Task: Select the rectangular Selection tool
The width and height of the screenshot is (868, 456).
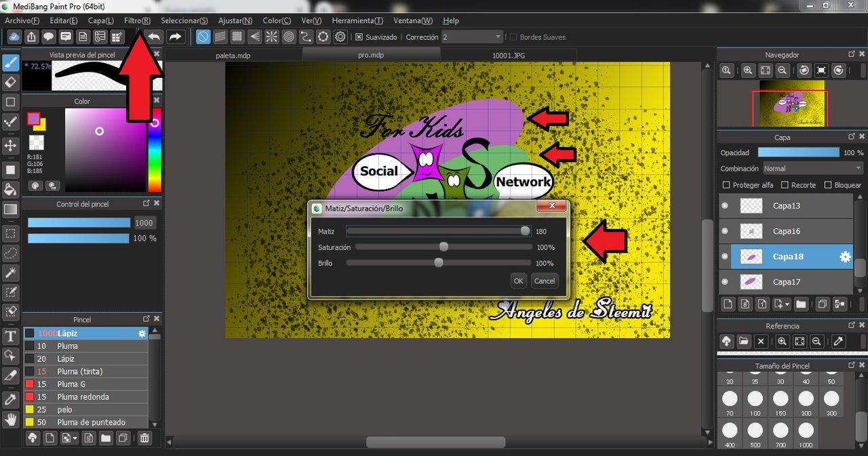Action: click(x=11, y=233)
